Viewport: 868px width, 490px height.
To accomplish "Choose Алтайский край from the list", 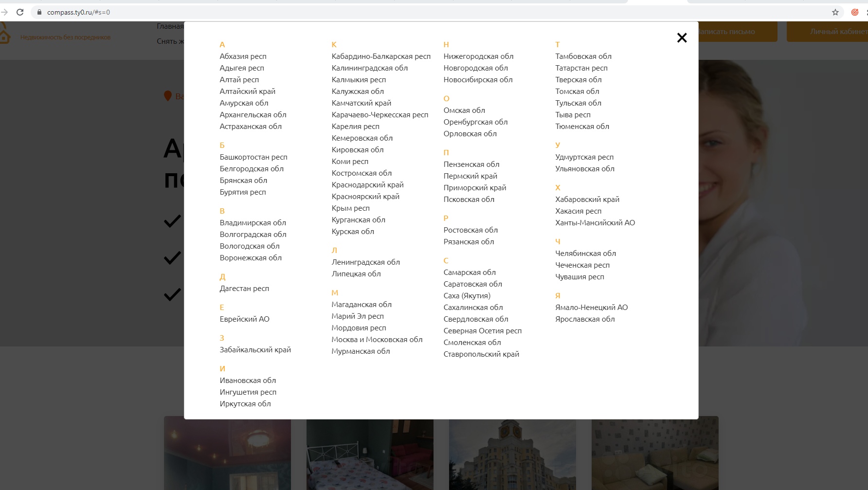I will tap(247, 91).
